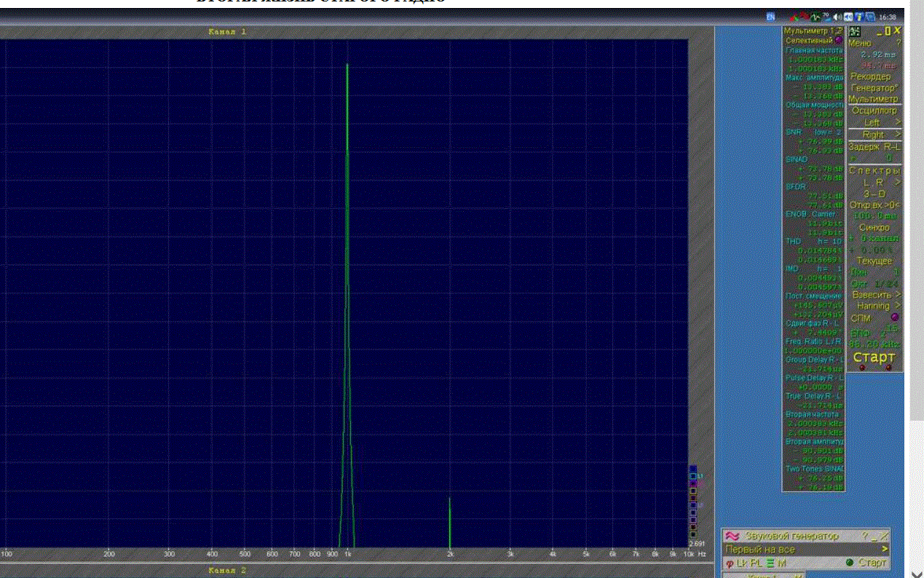Click the question mark help beside Меню
924x578 pixels.
point(899,43)
